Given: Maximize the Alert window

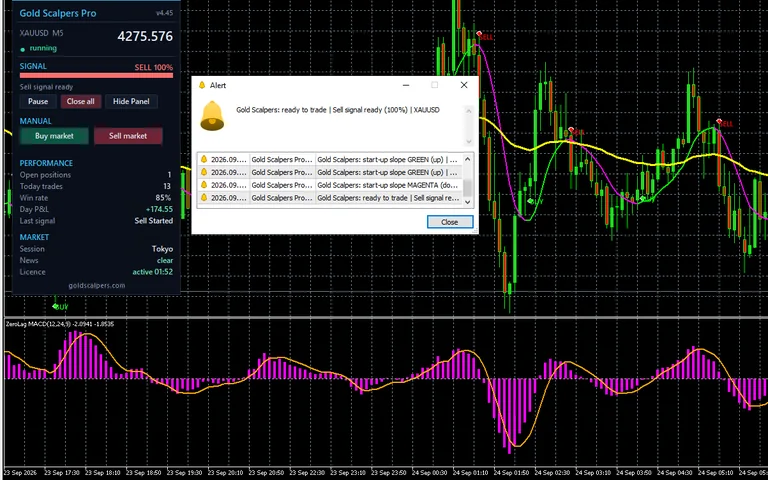Looking at the screenshot, I should (434, 85).
